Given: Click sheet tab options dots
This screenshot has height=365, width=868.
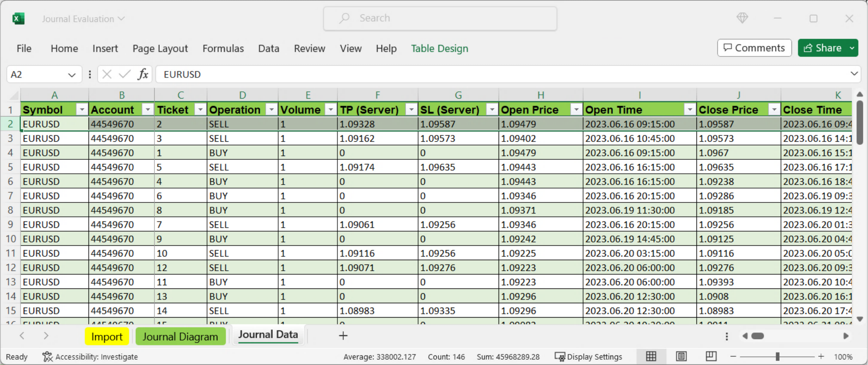Looking at the screenshot, I should (x=727, y=336).
